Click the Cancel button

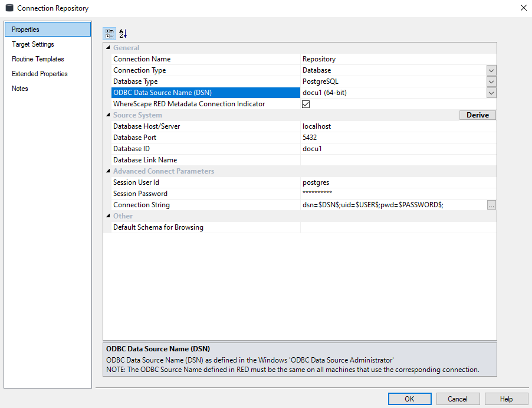pyautogui.click(x=458, y=399)
